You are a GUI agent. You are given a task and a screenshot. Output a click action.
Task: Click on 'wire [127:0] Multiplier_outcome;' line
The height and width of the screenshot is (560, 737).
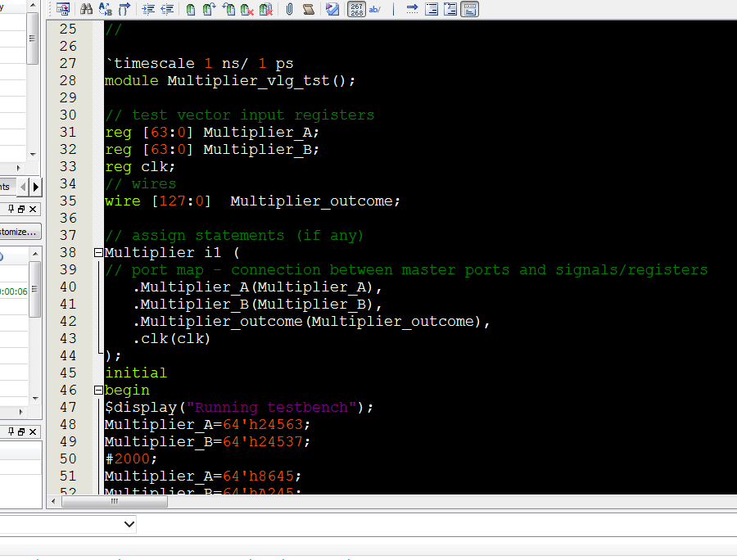pos(252,201)
